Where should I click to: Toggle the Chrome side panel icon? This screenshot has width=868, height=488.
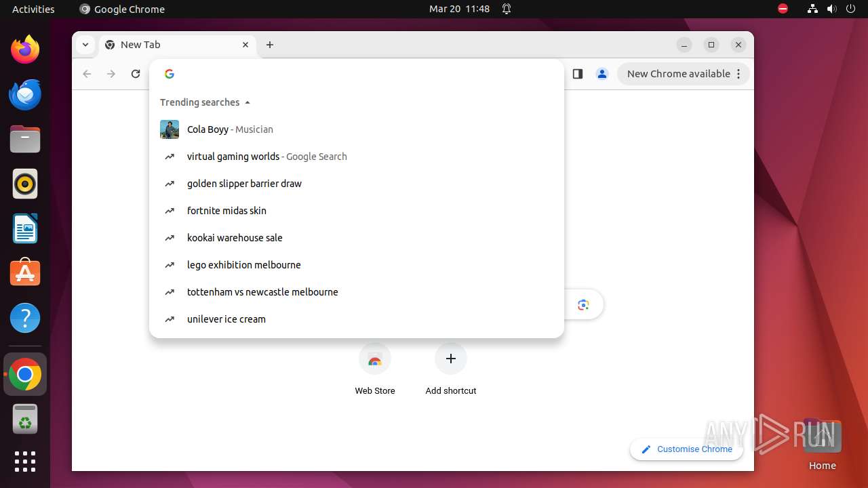[x=578, y=74]
